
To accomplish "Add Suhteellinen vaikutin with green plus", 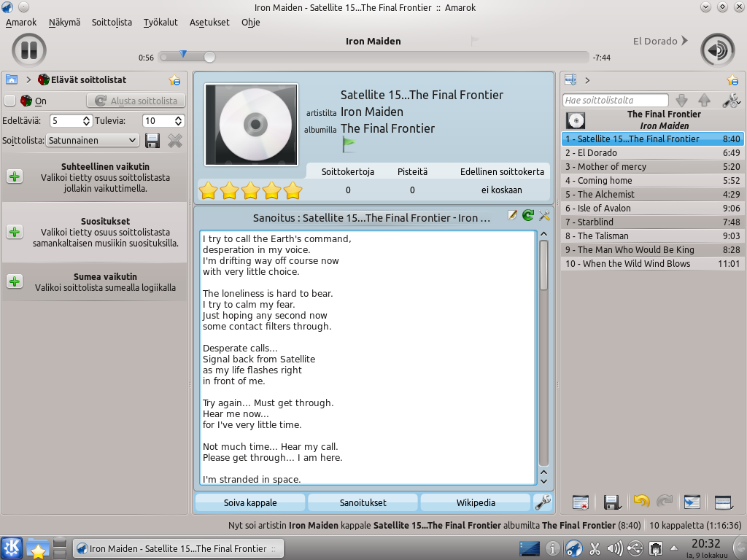I will [x=15, y=176].
